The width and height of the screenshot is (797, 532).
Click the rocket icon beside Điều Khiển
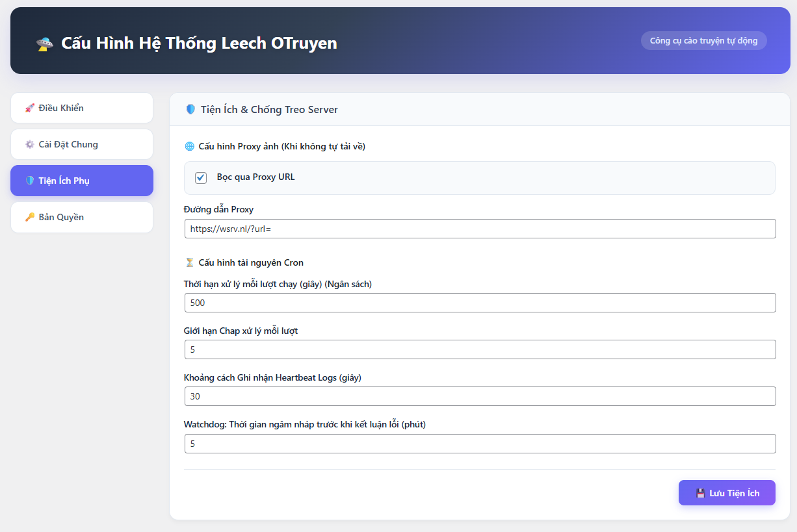tap(29, 108)
